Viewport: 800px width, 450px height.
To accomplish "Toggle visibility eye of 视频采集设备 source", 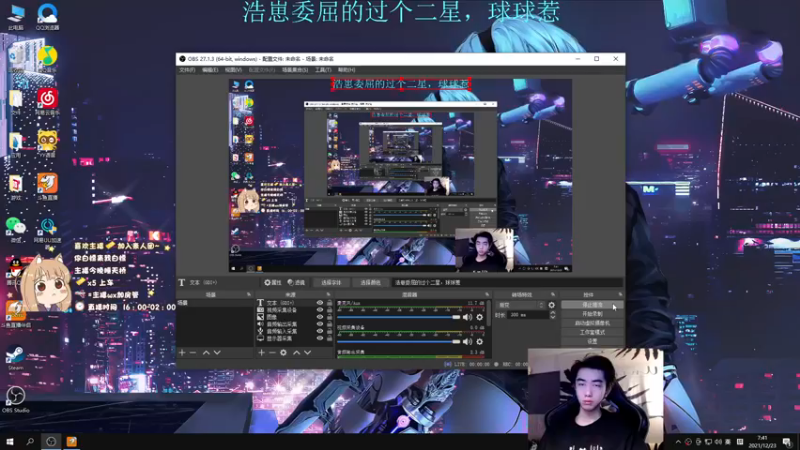I will click(320, 310).
